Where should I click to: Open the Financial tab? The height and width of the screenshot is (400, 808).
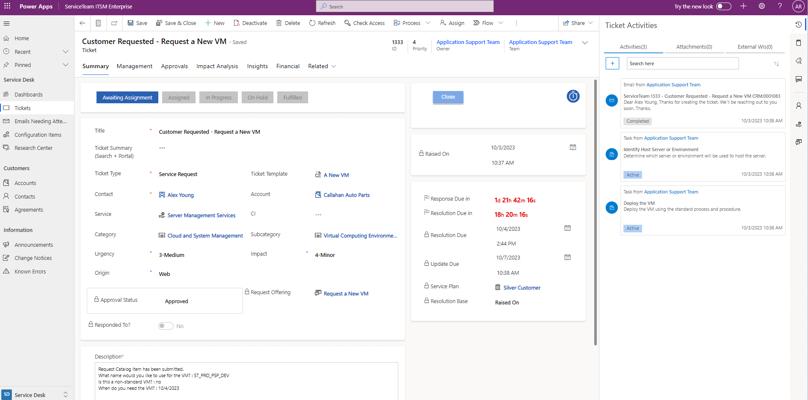[288, 66]
